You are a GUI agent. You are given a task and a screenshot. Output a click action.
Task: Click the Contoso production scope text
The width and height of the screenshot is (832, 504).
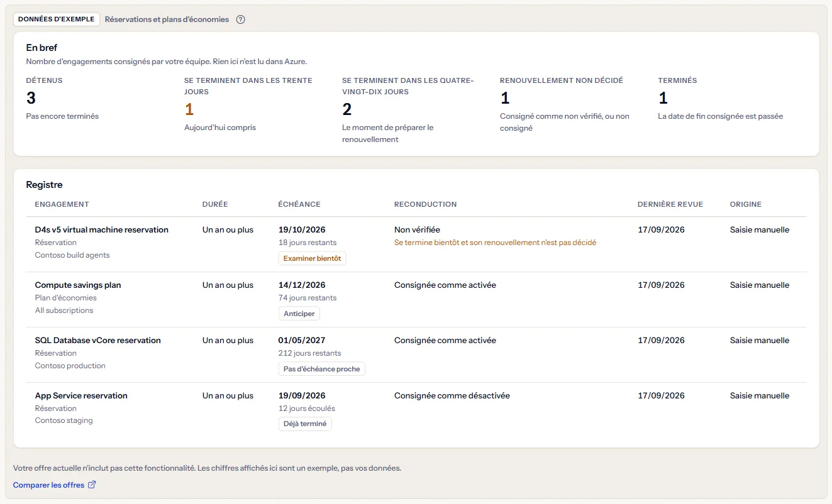(x=70, y=366)
